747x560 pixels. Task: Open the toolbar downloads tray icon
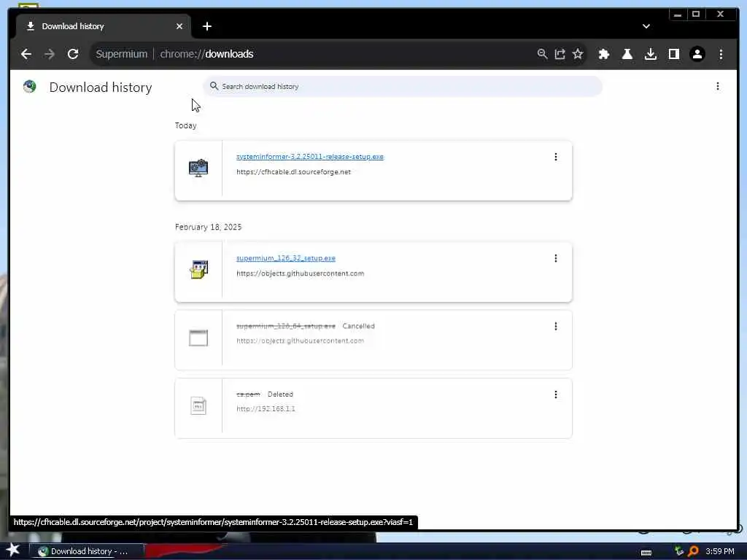(650, 54)
